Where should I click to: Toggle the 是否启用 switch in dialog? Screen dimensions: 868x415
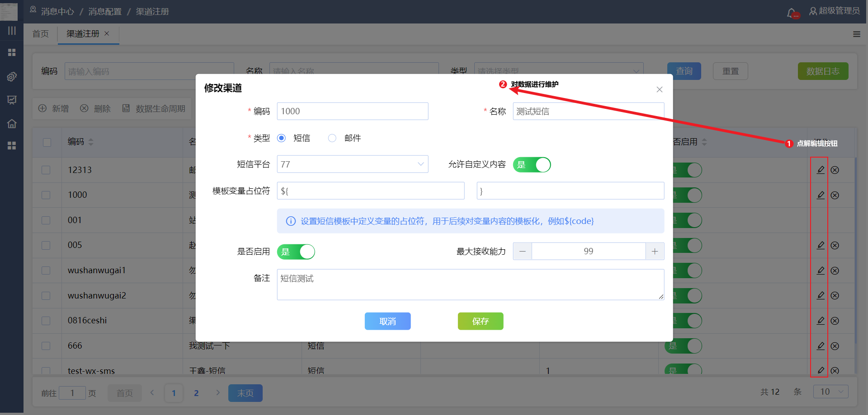296,252
